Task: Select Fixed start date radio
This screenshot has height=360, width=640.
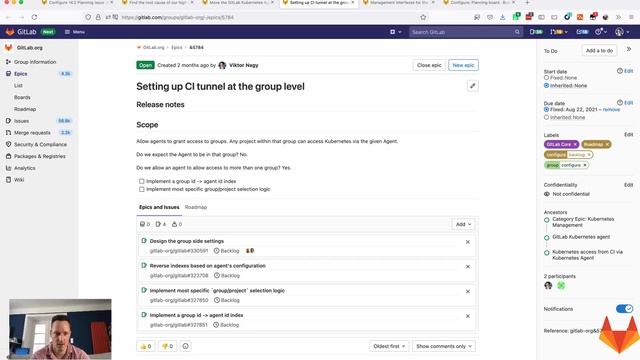Action: click(x=546, y=78)
